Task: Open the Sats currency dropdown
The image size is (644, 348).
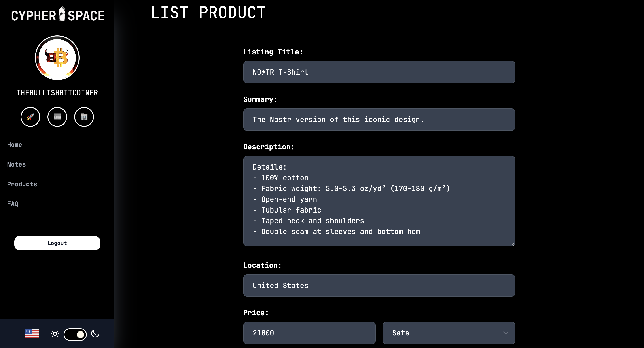Action: 449,333
